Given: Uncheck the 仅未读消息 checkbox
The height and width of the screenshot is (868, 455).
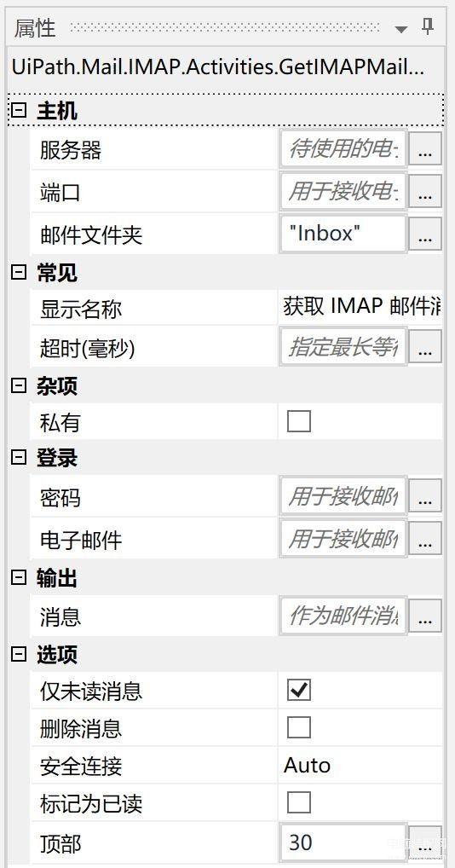Looking at the screenshot, I should (299, 691).
